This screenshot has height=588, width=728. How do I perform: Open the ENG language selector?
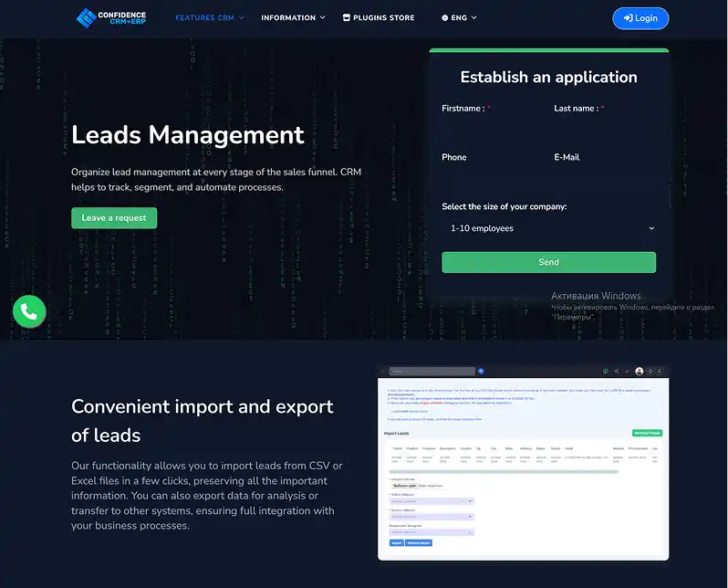(x=459, y=17)
